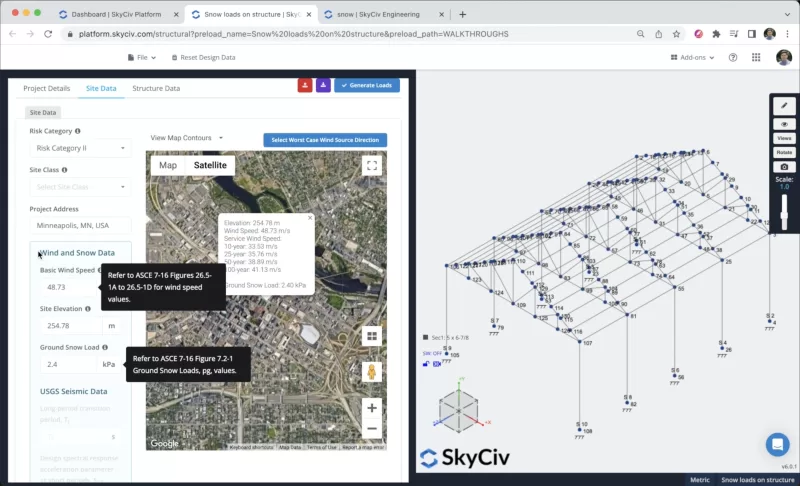Open the Add-ons dropdown

(692, 58)
